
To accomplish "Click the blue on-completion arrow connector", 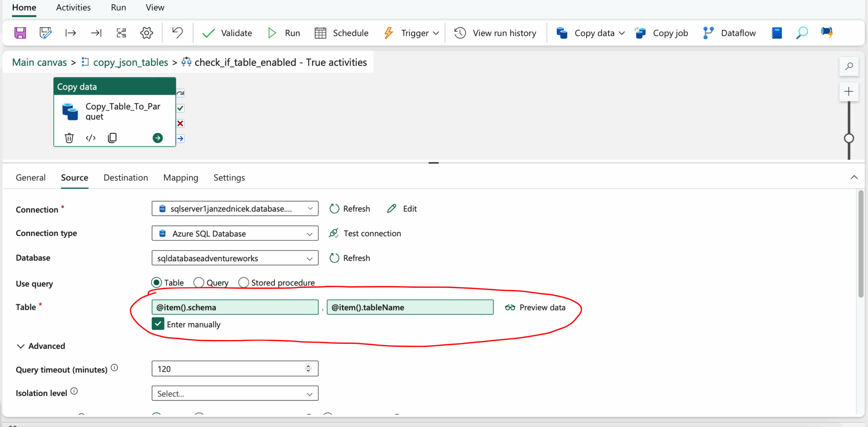I will point(180,139).
